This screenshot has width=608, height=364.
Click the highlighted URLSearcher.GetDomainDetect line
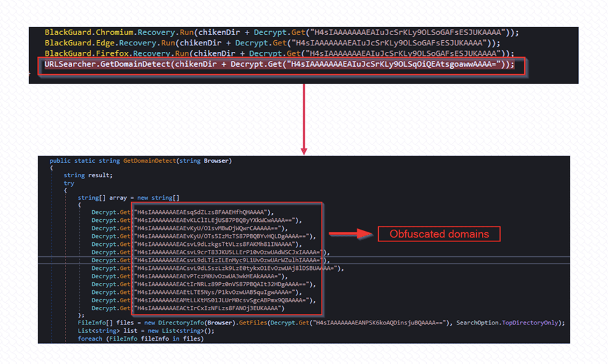coord(279,65)
